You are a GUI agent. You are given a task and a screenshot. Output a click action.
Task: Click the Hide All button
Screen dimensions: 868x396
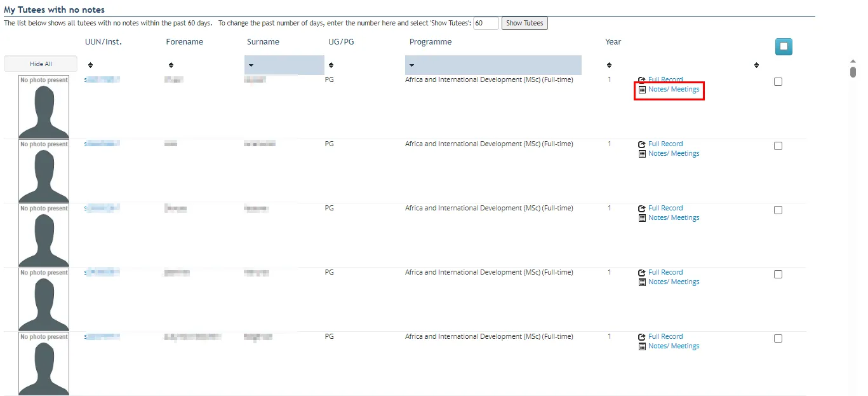point(41,64)
